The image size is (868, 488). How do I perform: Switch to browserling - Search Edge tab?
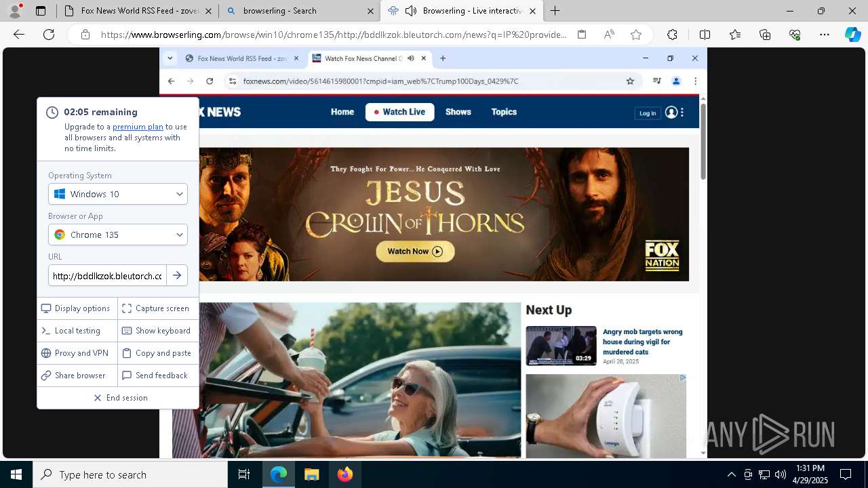tap(299, 11)
